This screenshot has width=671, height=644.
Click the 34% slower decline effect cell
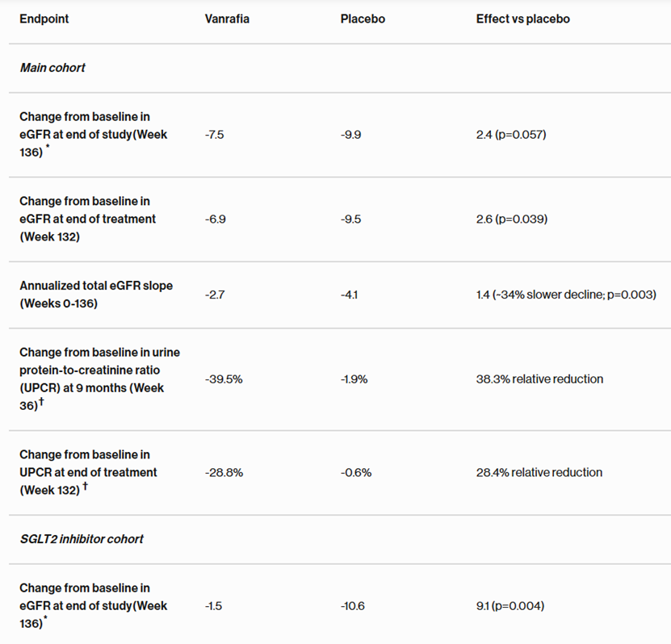566,295
